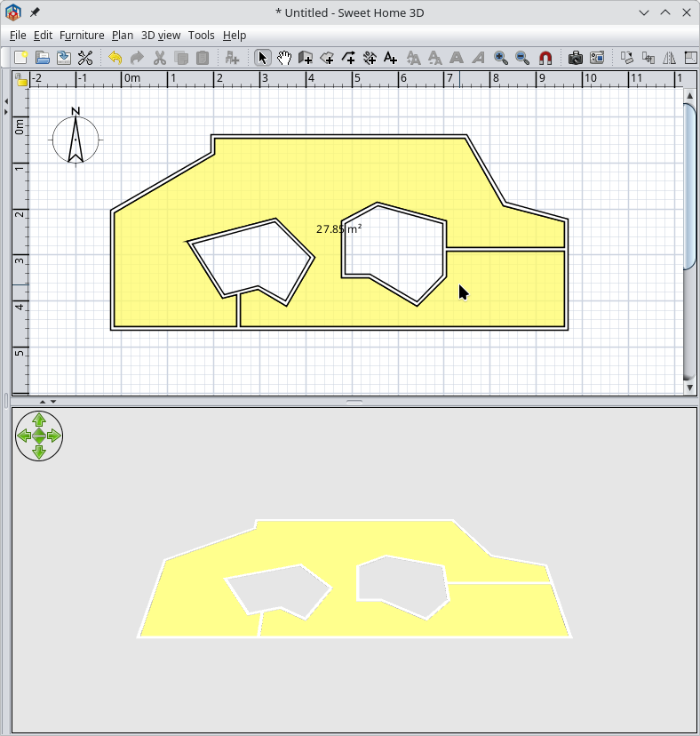Activate the Create dimensions tool
Image resolution: width=700 pixels, height=736 pixels.
(x=370, y=58)
